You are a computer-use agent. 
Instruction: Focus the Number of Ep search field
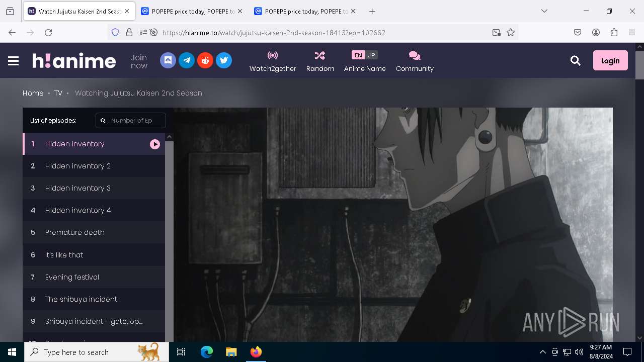[x=131, y=121]
